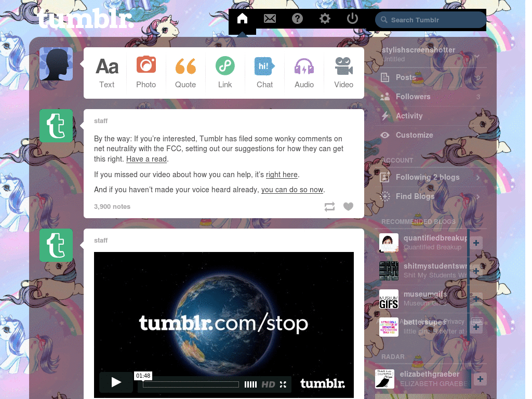Follow shitmystudentswrite with plus button
Image resolution: width=532 pixels, height=399 pixels.
pyautogui.click(x=476, y=271)
